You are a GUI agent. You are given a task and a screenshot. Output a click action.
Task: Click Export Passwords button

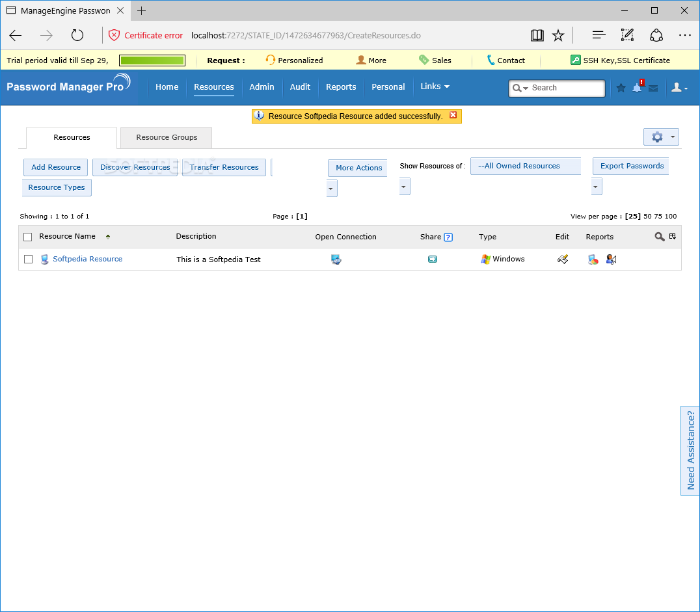(x=631, y=166)
